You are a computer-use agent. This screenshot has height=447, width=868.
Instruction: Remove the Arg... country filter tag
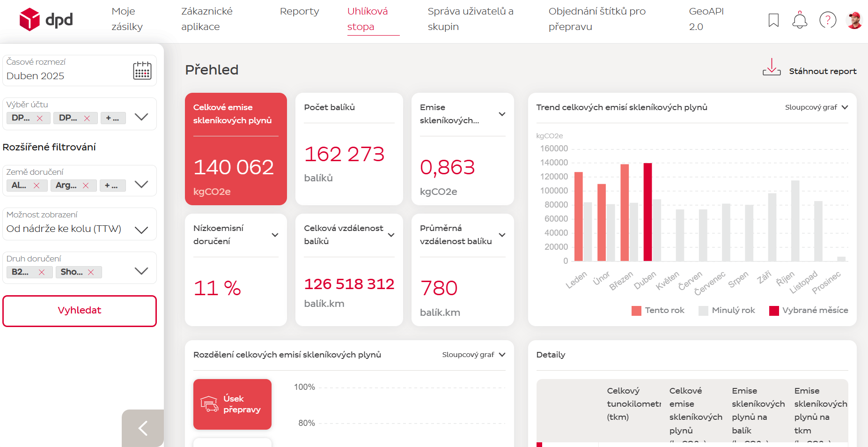[86, 186]
